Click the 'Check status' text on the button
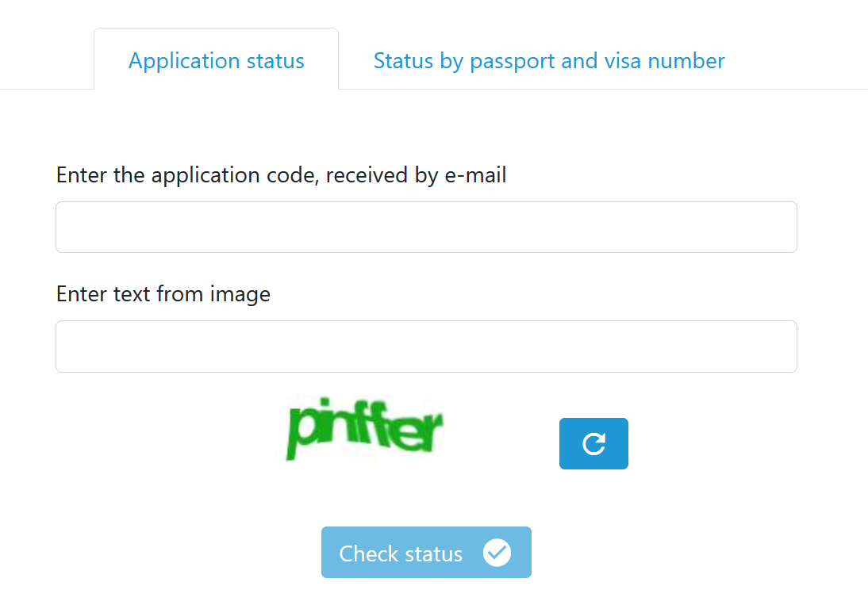 pyautogui.click(x=401, y=553)
